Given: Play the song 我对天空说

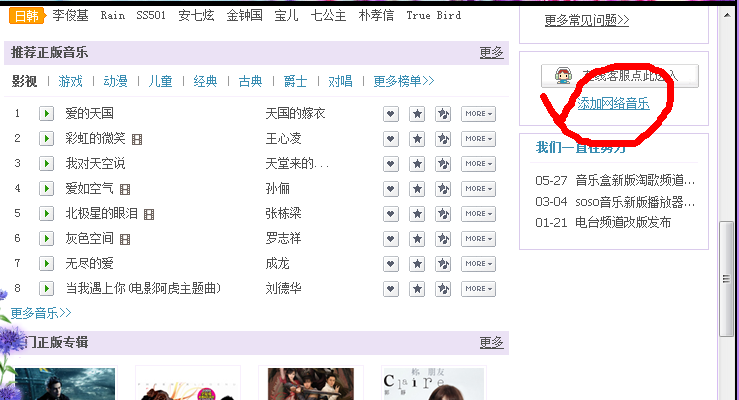Looking at the screenshot, I should pyautogui.click(x=46, y=163).
